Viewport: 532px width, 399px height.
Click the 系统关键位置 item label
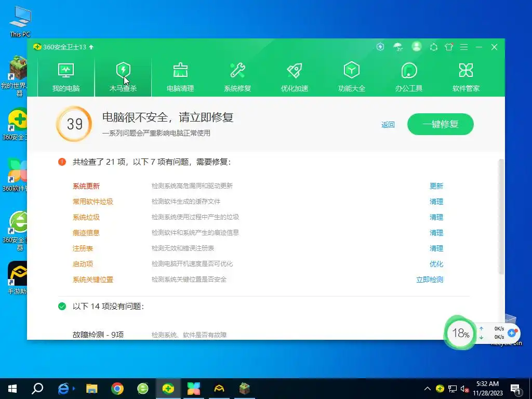coord(93,280)
